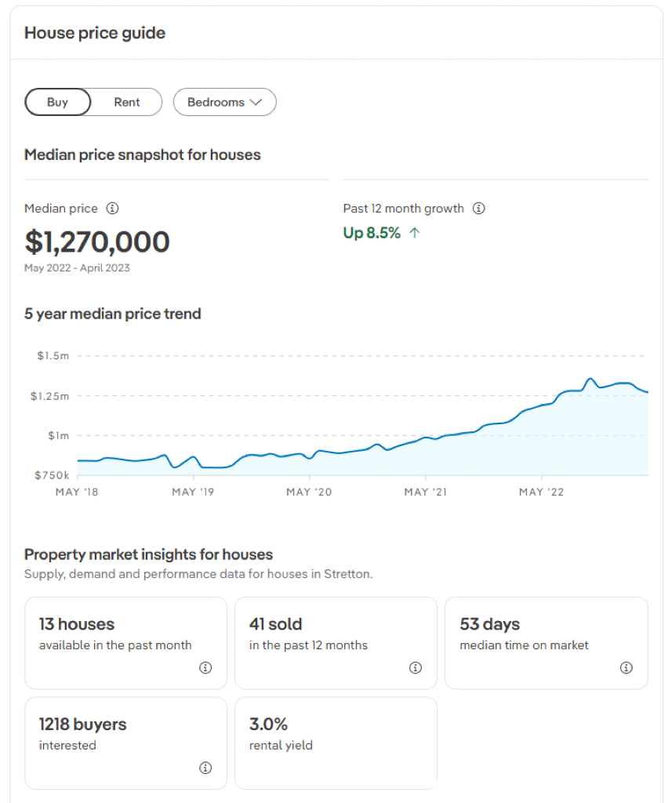Click the $1.5m axis label
672x803 pixels.
53,355
